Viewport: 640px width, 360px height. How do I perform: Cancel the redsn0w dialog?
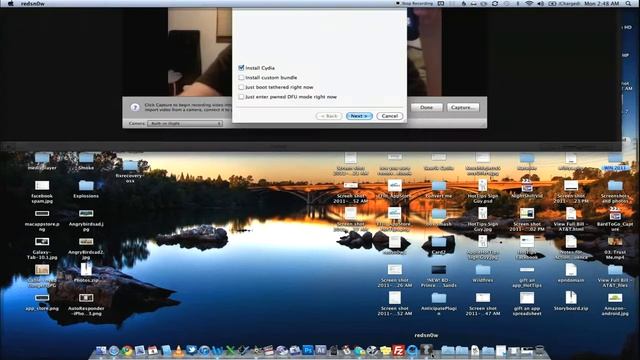coord(389,116)
